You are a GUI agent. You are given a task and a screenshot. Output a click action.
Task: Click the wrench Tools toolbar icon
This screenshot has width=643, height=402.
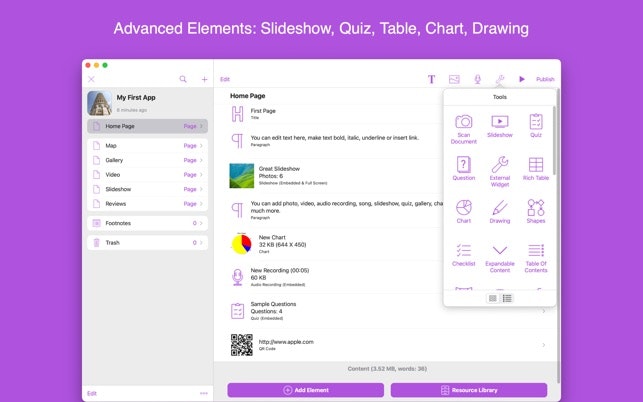point(499,79)
